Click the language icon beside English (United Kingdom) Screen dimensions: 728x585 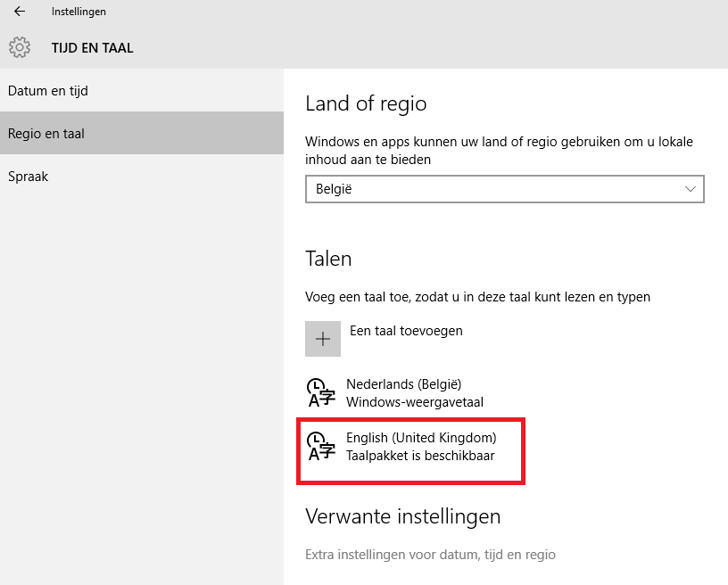[x=321, y=446]
